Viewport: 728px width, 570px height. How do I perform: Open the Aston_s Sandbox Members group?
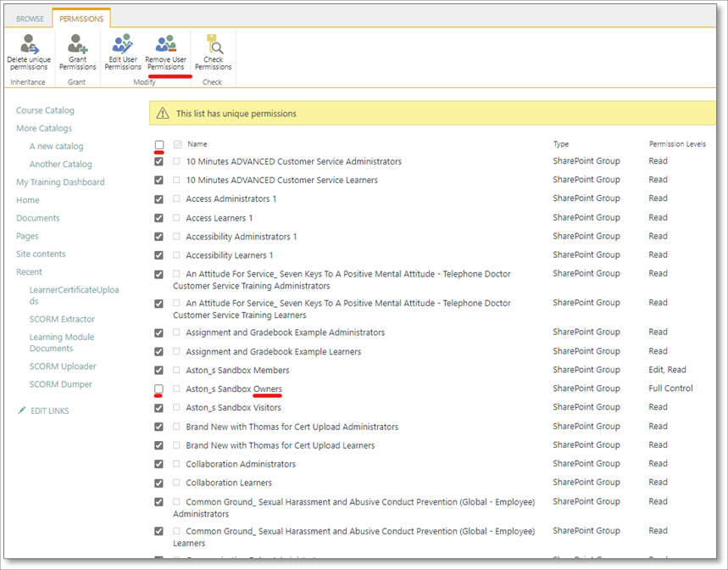(x=237, y=370)
